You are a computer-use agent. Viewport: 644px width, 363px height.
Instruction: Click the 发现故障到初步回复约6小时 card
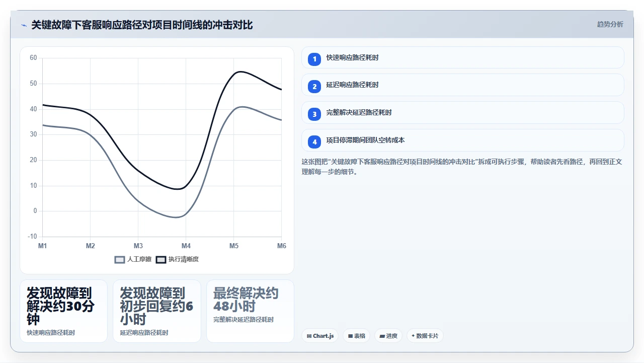pyautogui.click(x=157, y=311)
